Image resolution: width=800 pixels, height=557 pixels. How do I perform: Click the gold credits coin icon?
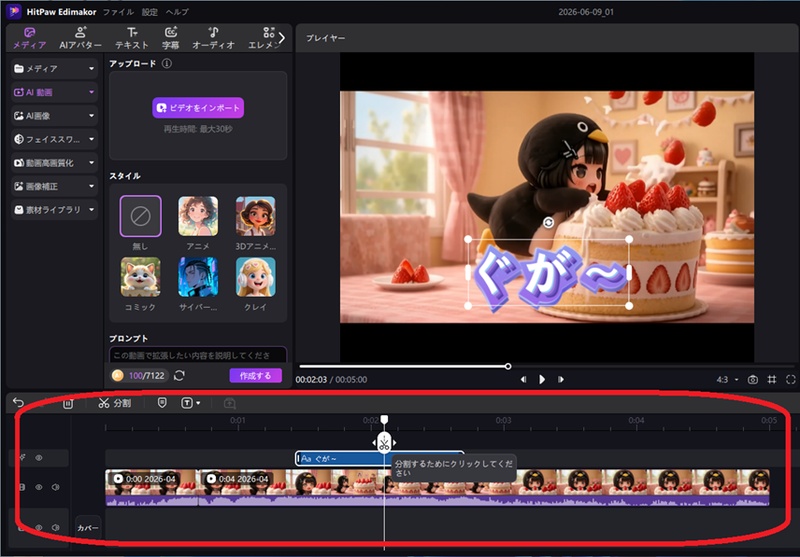point(117,375)
